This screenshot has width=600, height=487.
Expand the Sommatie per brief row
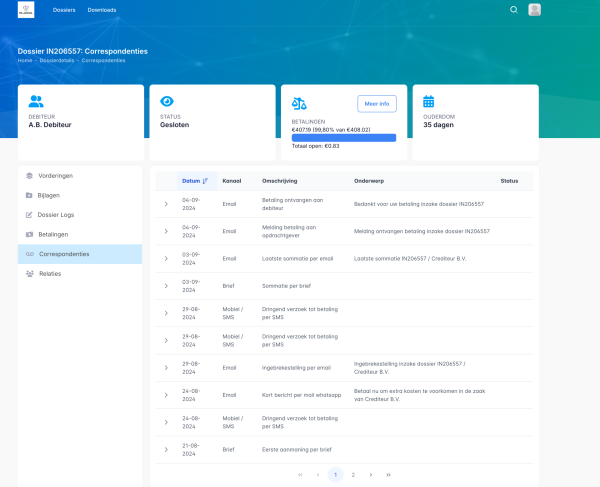(166, 285)
